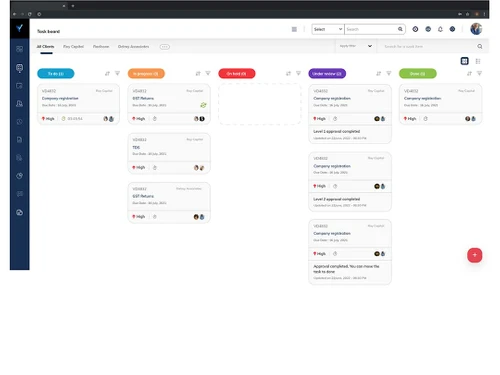Open Company registration card in To do

point(78,104)
